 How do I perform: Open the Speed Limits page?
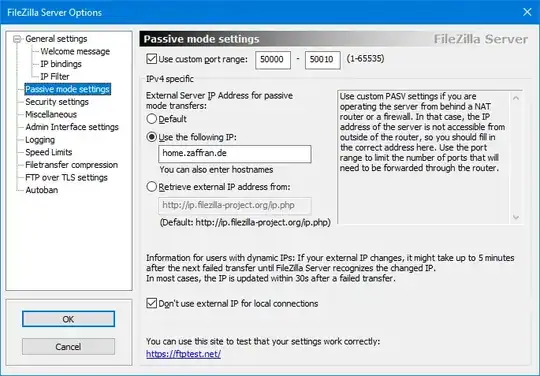49,152
